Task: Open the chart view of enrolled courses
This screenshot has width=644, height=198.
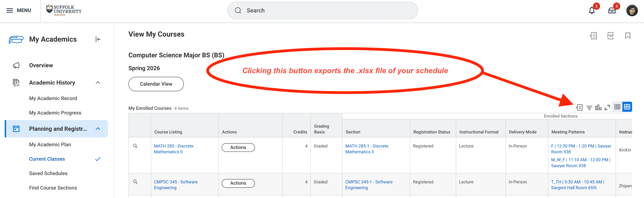Action: tap(598, 107)
